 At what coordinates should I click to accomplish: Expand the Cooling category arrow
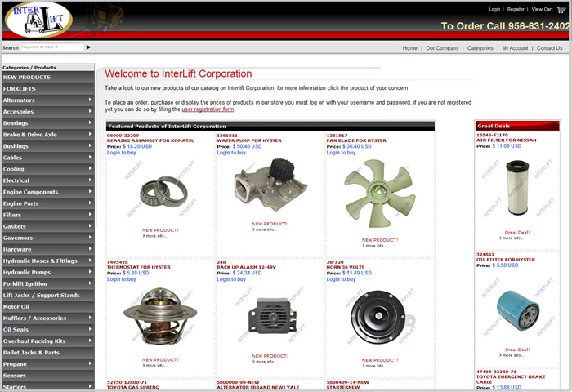click(x=90, y=168)
